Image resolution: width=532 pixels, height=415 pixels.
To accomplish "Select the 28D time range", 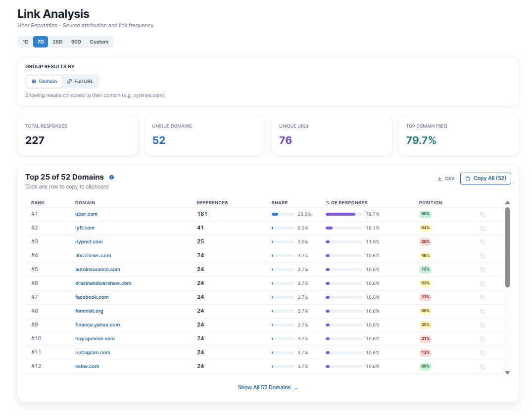I will point(57,42).
